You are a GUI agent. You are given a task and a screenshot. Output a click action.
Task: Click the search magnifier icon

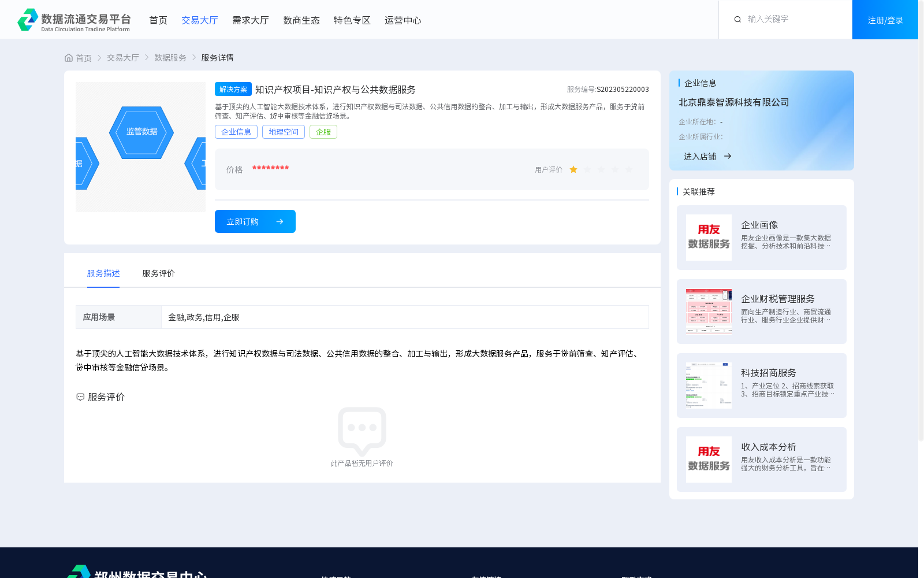(737, 20)
